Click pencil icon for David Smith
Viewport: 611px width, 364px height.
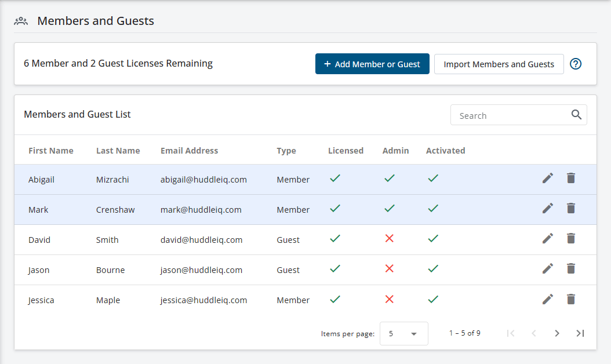click(548, 238)
